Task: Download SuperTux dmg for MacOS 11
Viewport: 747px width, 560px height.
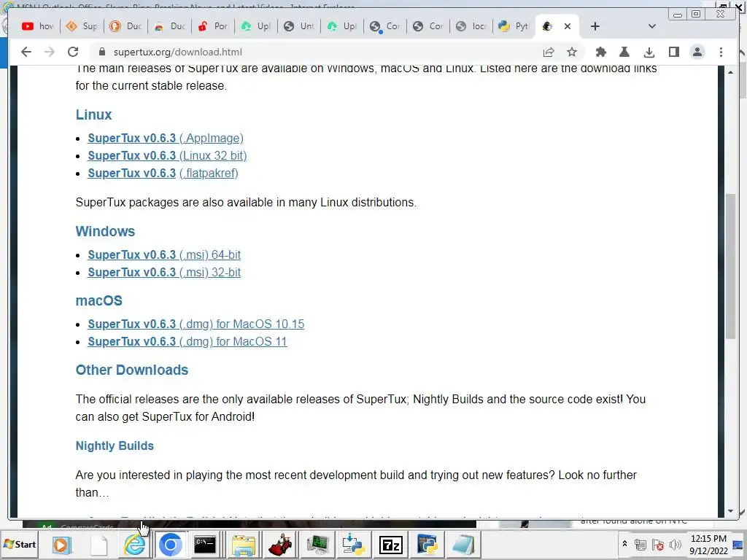Action: coord(187,342)
